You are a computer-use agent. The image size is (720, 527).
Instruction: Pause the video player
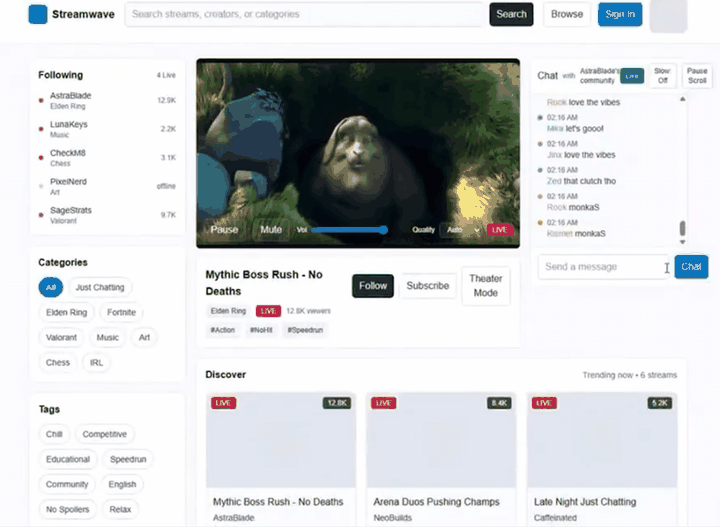click(224, 230)
